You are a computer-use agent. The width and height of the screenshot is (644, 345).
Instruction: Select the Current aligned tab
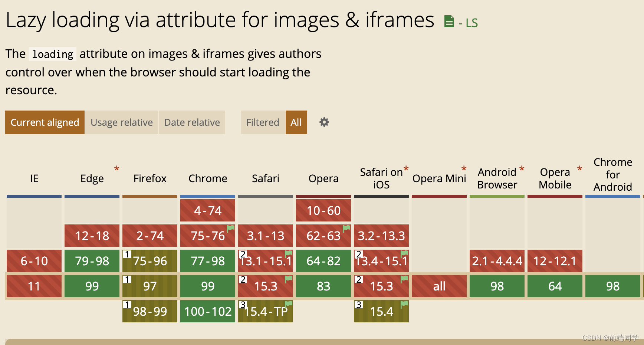click(45, 122)
